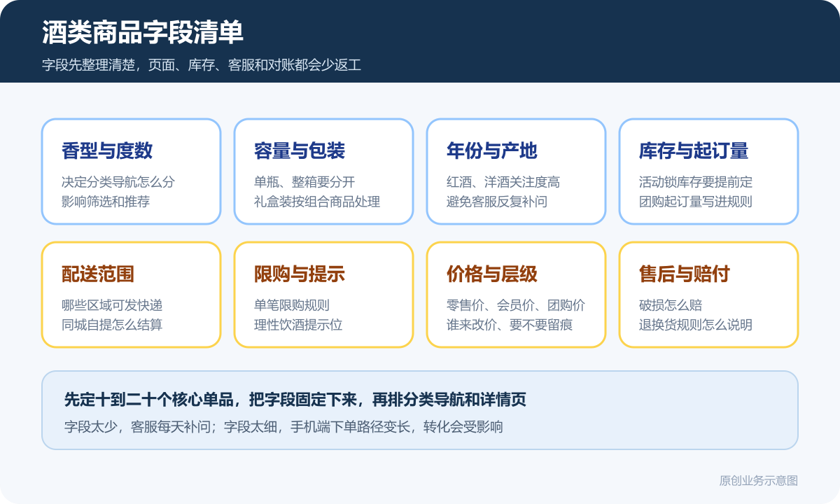Click the line 退换货规则怎么说明
The image size is (840, 504).
point(696,325)
